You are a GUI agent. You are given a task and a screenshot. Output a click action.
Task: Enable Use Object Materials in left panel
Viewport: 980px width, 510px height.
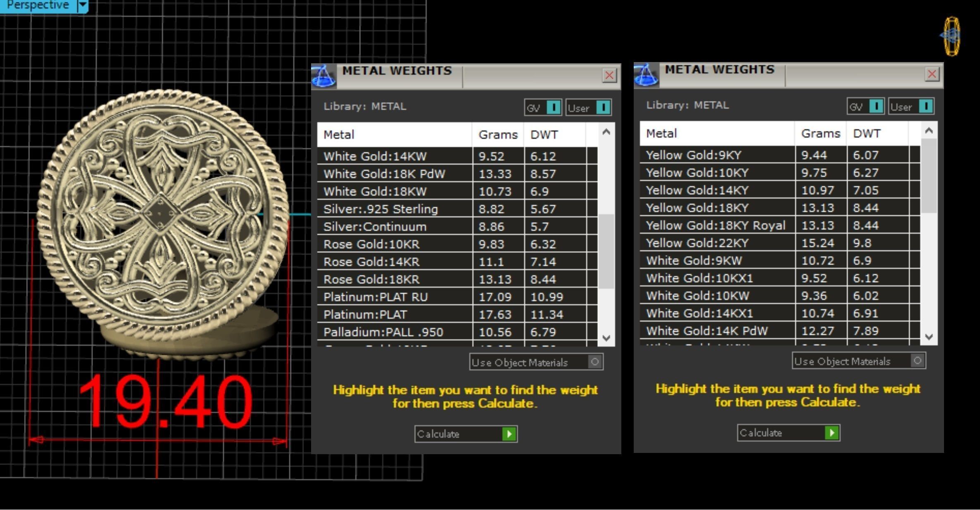[x=594, y=362]
